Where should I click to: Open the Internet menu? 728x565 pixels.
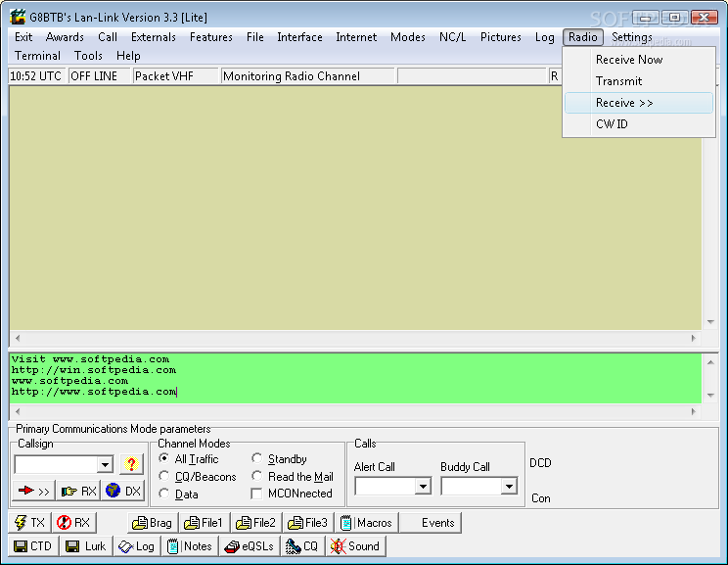pos(356,37)
